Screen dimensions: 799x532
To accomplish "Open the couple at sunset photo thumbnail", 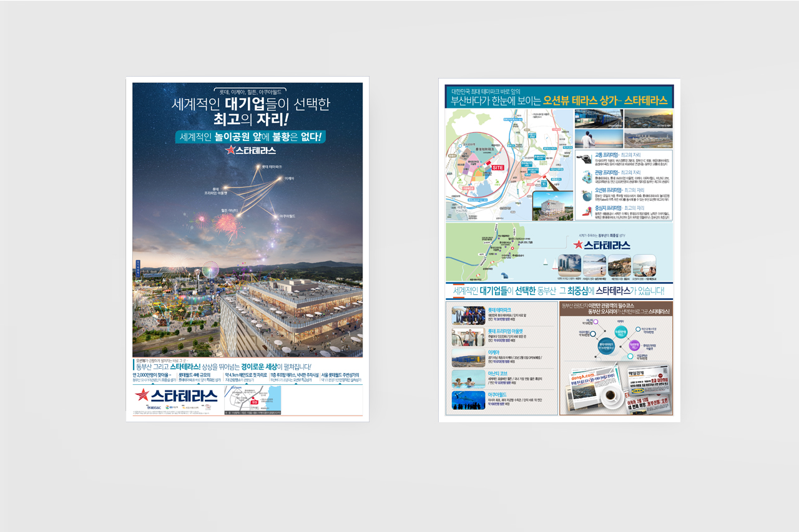I will 599,138.
